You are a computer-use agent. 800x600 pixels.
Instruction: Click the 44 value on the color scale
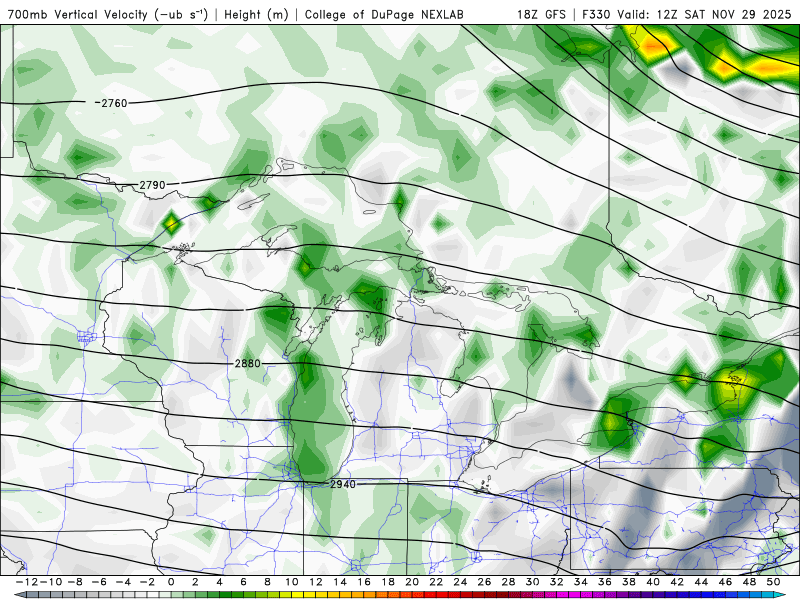tap(702, 582)
